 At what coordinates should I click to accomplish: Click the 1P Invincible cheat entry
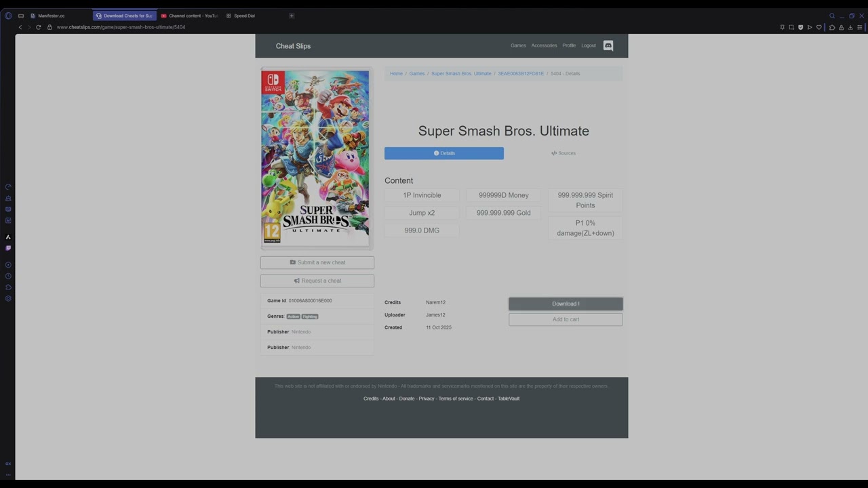tap(422, 195)
